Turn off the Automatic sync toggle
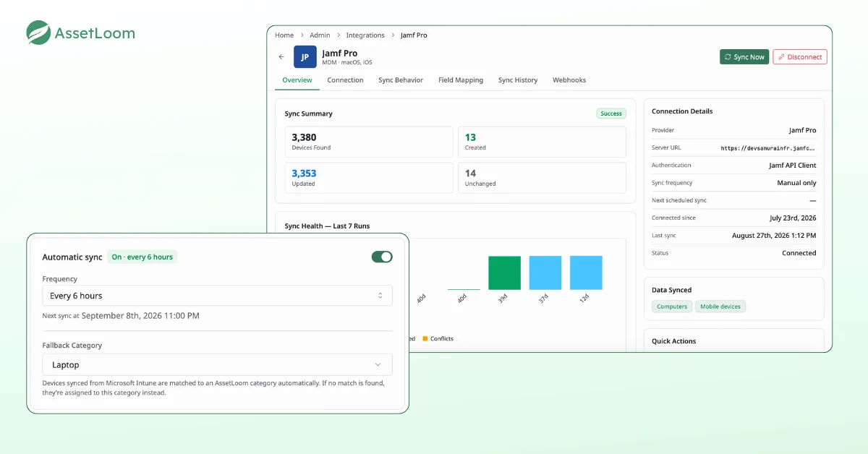The width and height of the screenshot is (868, 454). coord(382,257)
